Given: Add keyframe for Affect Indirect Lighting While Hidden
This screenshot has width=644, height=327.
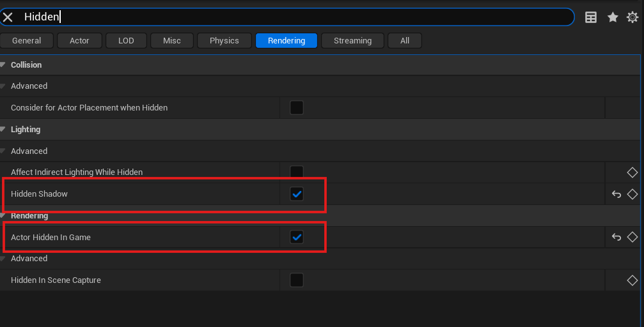Looking at the screenshot, I should pyautogui.click(x=632, y=172).
